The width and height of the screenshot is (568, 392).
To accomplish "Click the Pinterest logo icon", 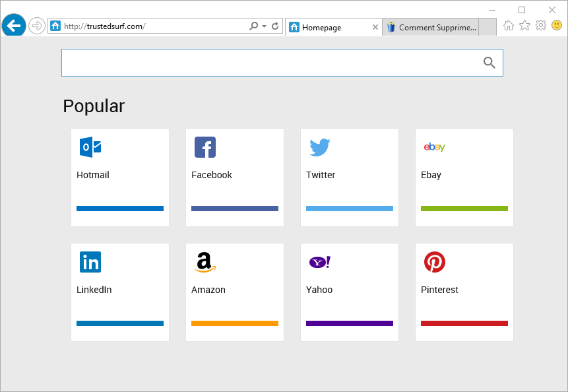I will pyautogui.click(x=435, y=262).
